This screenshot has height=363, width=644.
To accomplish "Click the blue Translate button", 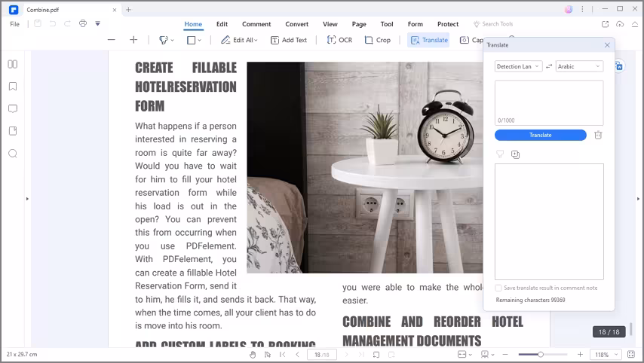I will pyautogui.click(x=540, y=135).
